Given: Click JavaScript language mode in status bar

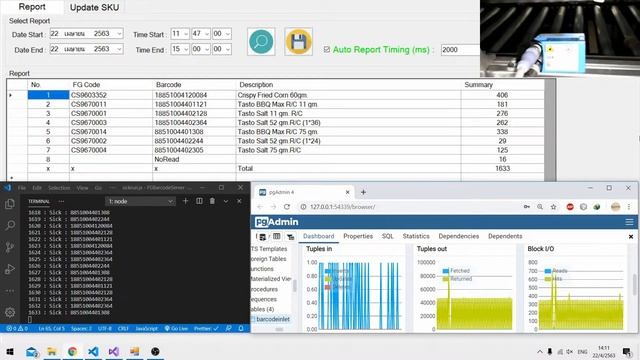Looking at the screenshot, I should tap(146, 328).
